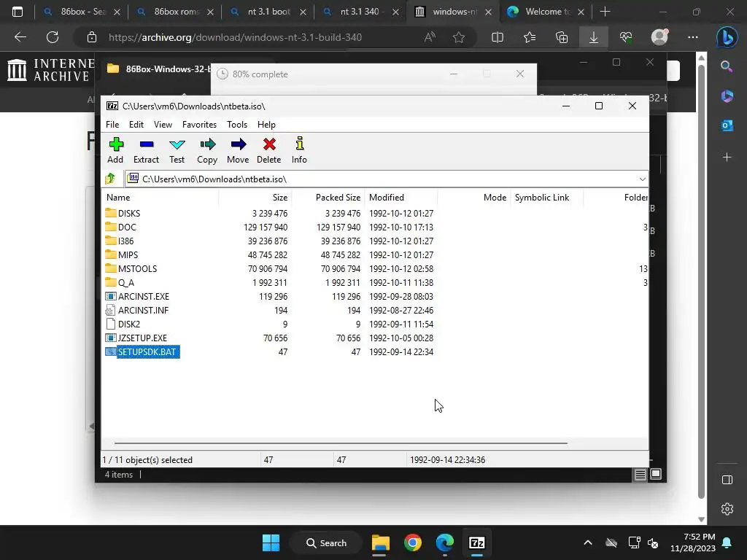The height and width of the screenshot is (560, 747).
Task: Click the Windows Start button
Action: click(x=271, y=542)
